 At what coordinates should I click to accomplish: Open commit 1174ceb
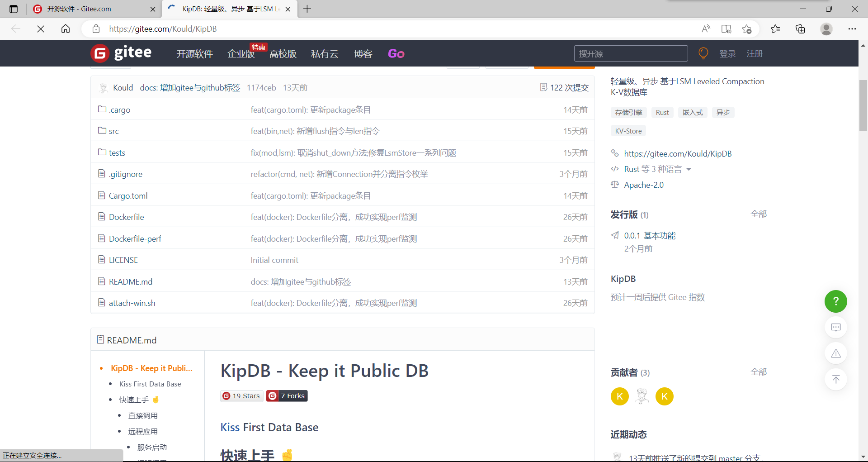pos(261,87)
